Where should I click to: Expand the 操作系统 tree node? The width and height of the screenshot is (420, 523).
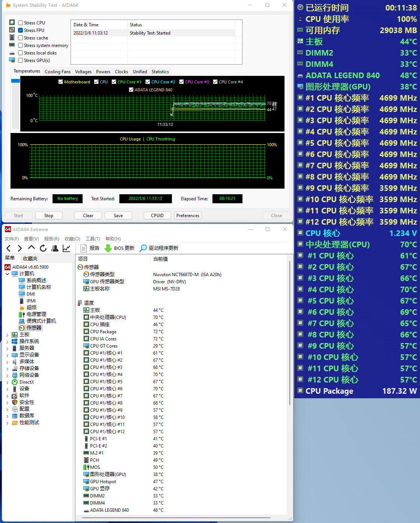pyautogui.click(x=8, y=342)
